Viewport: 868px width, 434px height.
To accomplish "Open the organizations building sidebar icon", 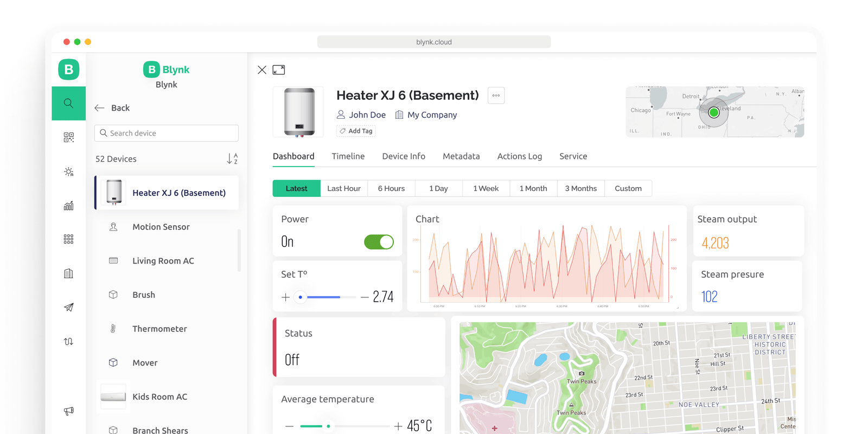I will click(68, 273).
